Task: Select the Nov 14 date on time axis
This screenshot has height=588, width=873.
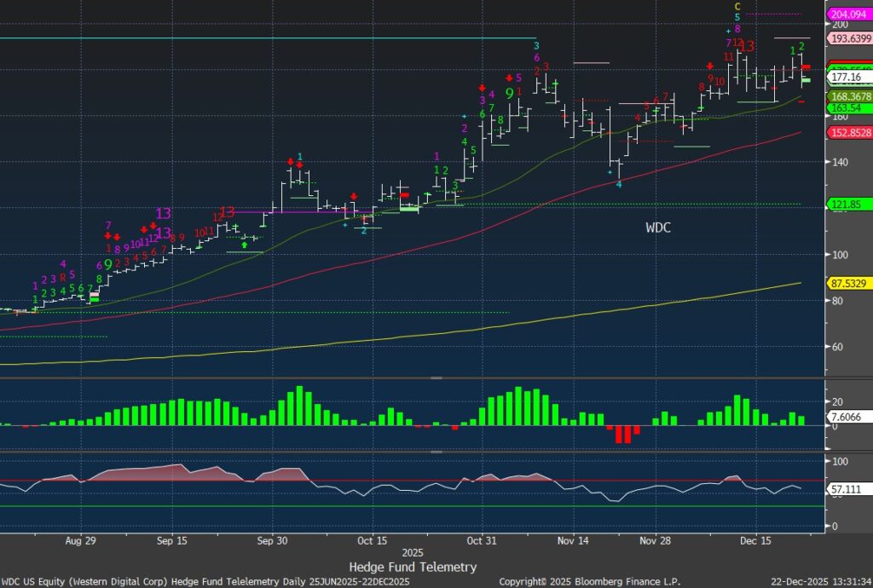Action: pos(574,540)
